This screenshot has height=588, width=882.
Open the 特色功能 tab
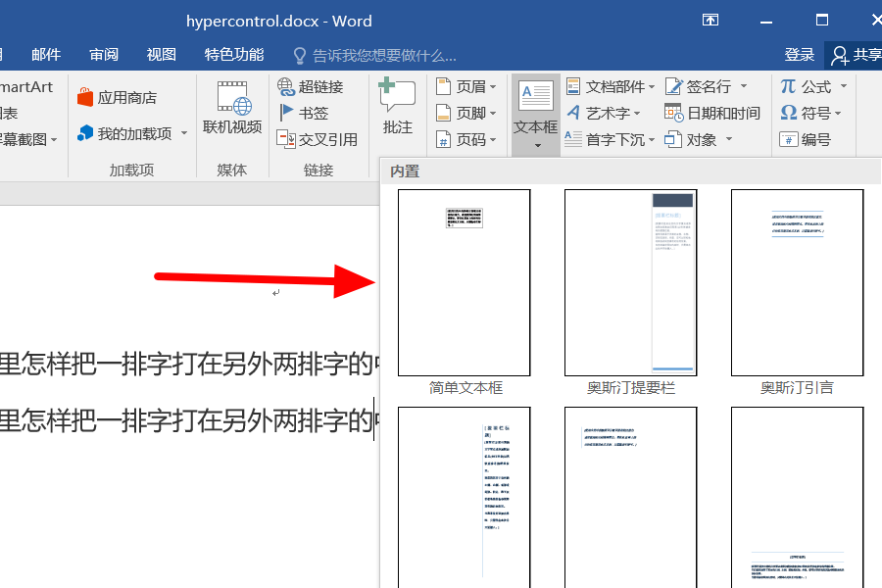[x=234, y=55]
